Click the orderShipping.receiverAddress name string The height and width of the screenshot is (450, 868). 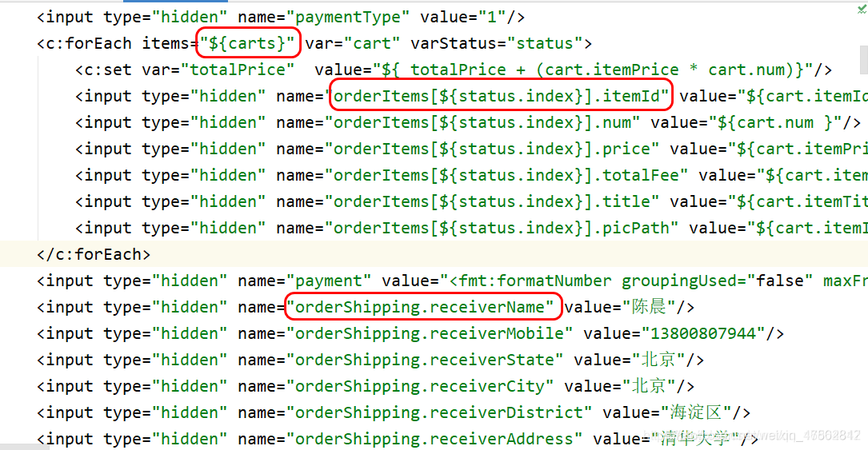click(x=434, y=439)
